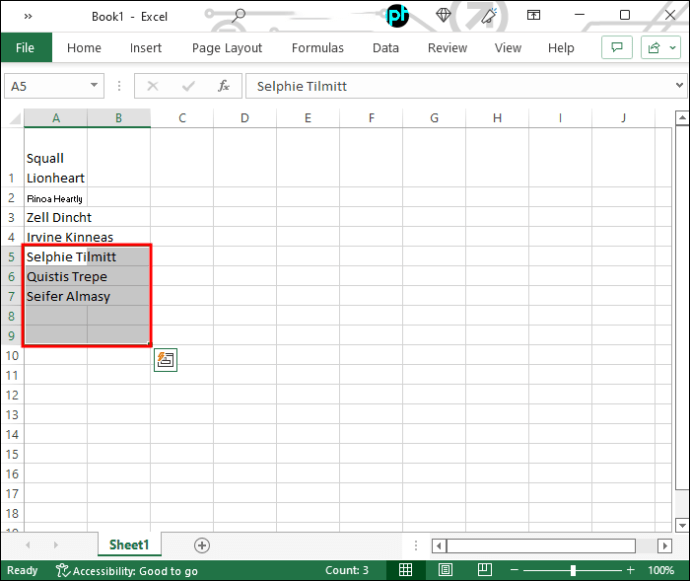
Task: Expand the Share dropdown arrow
Action: [x=673, y=47]
